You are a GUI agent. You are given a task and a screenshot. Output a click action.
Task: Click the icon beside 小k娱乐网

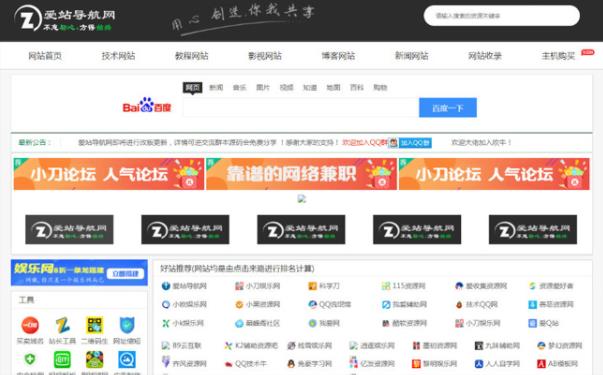166,323
